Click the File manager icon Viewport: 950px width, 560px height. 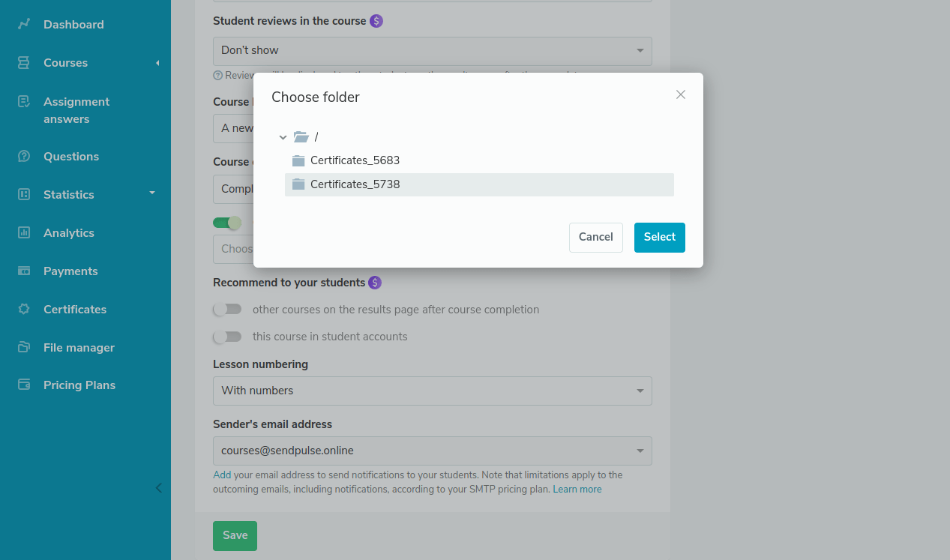(x=24, y=347)
